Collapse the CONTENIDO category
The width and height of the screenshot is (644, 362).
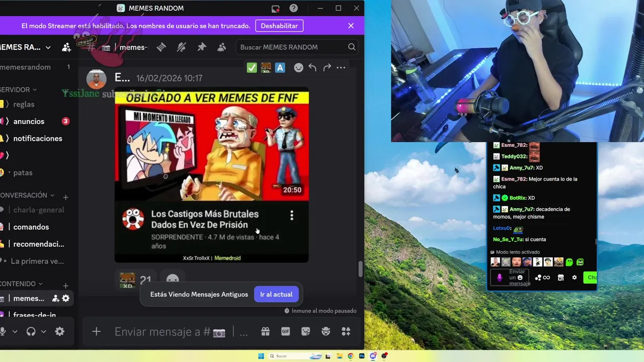point(22,284)
